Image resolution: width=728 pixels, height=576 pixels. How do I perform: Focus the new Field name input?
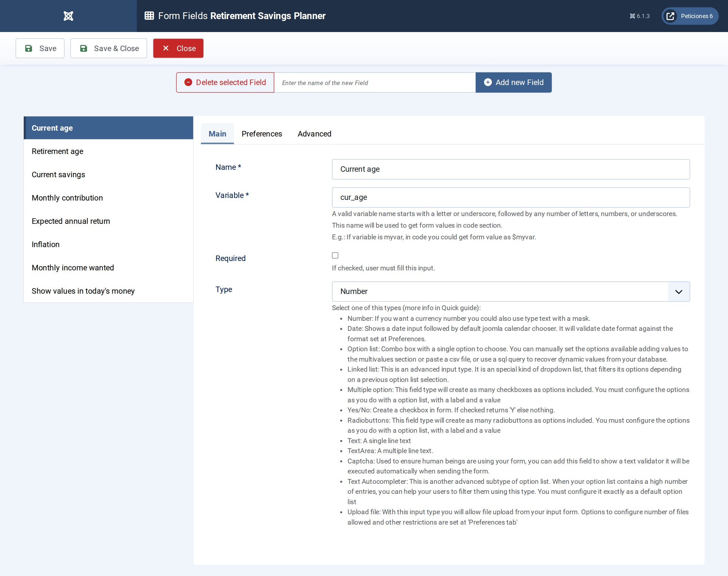click(375, 82)
